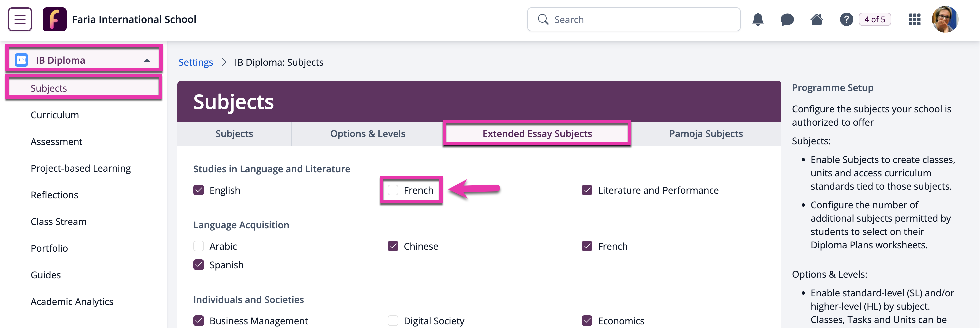Click the Faria school logo icon
Screen dimensions: 980x328
[x=54, y=19]
